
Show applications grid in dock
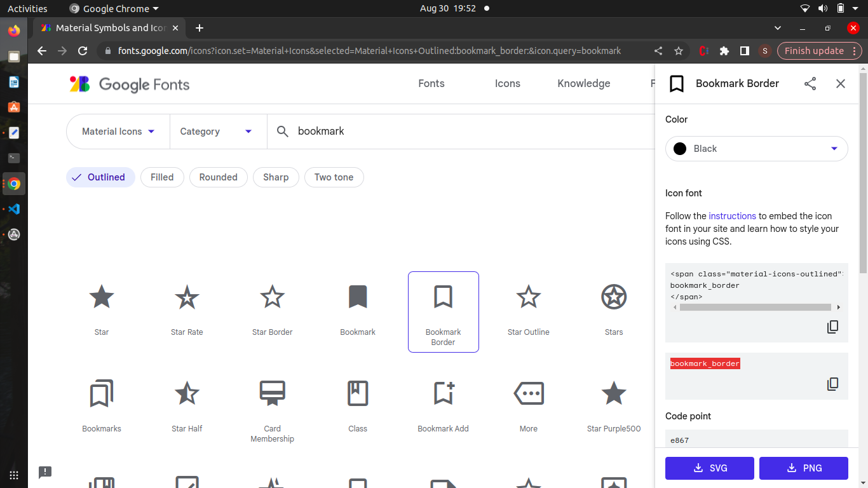point(14,475)
